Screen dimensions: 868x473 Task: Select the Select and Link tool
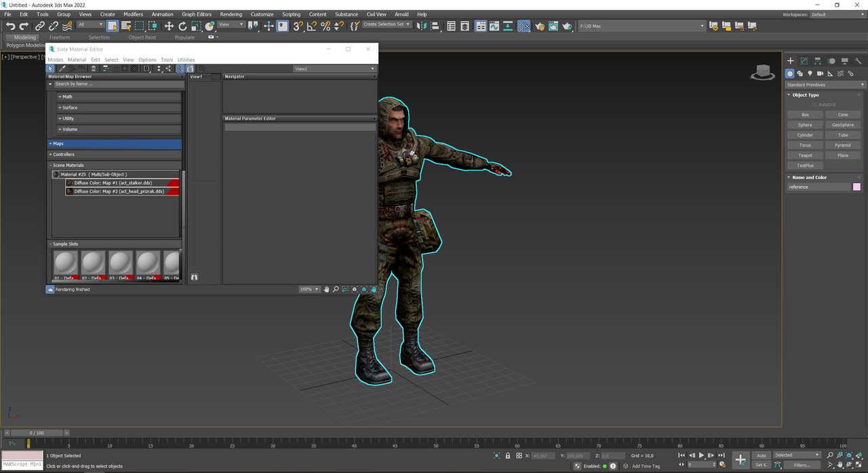tap(40, 26)
